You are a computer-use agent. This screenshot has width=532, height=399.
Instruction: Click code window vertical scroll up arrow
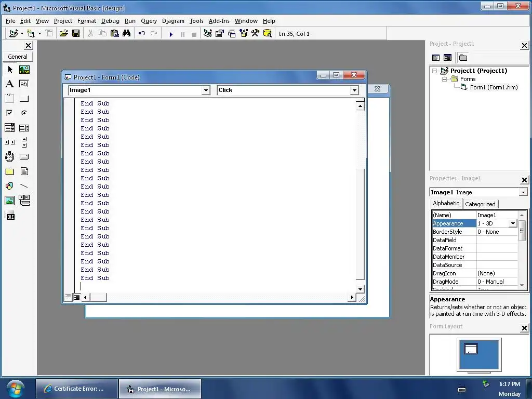[360, 106]
